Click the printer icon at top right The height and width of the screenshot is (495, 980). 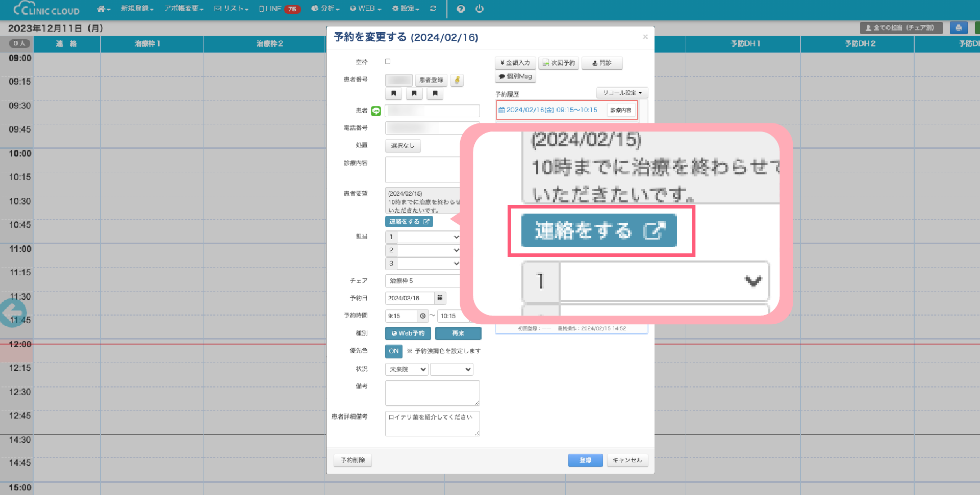[x=958, y=28]
